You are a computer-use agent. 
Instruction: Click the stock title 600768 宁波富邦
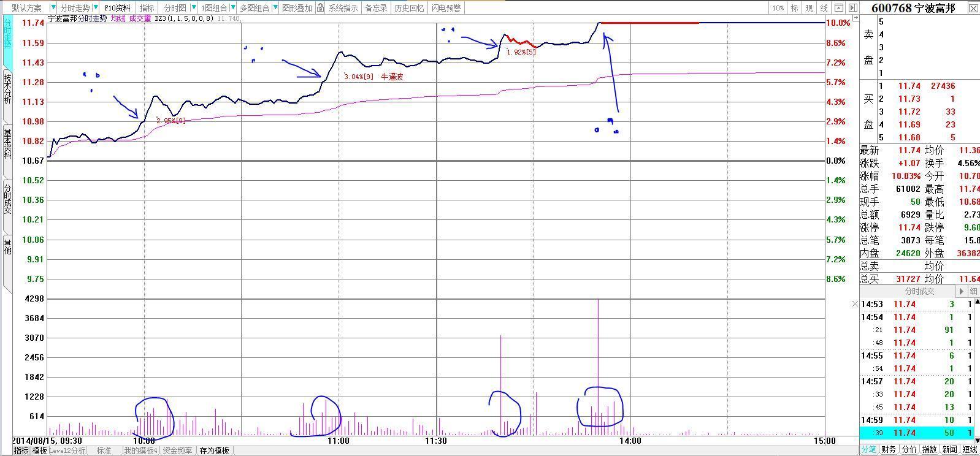pyautogui.click(x=913, y=8)
